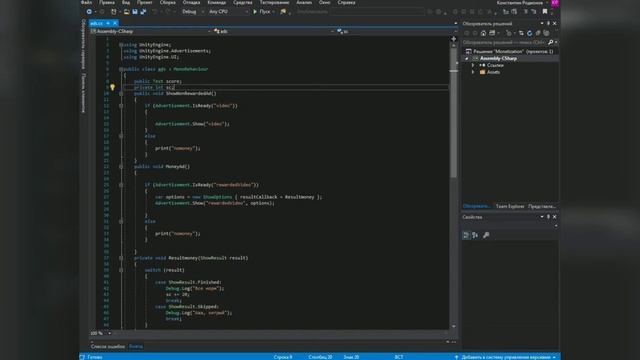Select the Assets folder in Solution Explorer
The width and height of the screenshot is (640, 360).
pos(493,72)
